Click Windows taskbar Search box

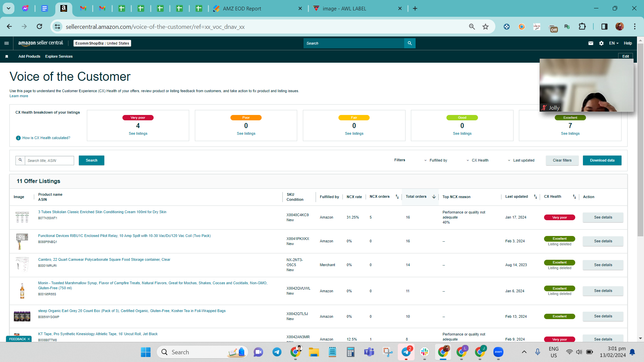(202, 352)
